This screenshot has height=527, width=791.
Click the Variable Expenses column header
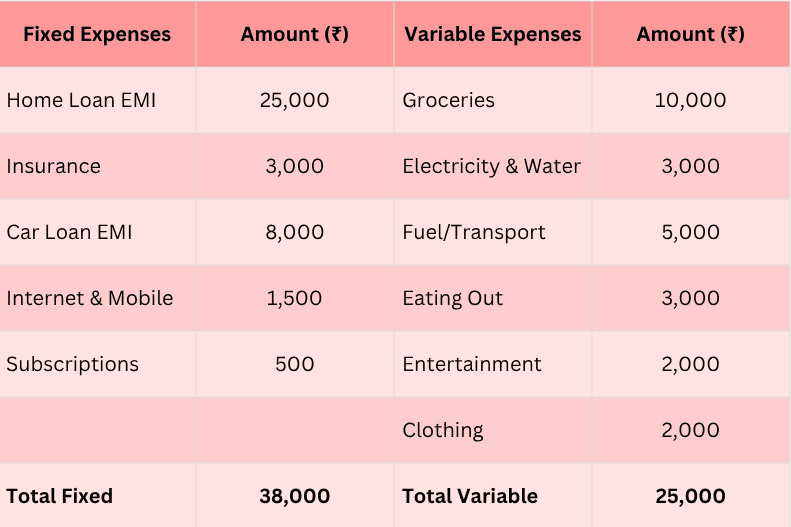tap(492, 34)
